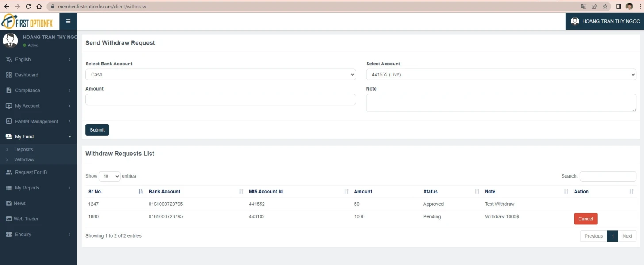Bookmark this page with star icon

(x=605, y=7)
